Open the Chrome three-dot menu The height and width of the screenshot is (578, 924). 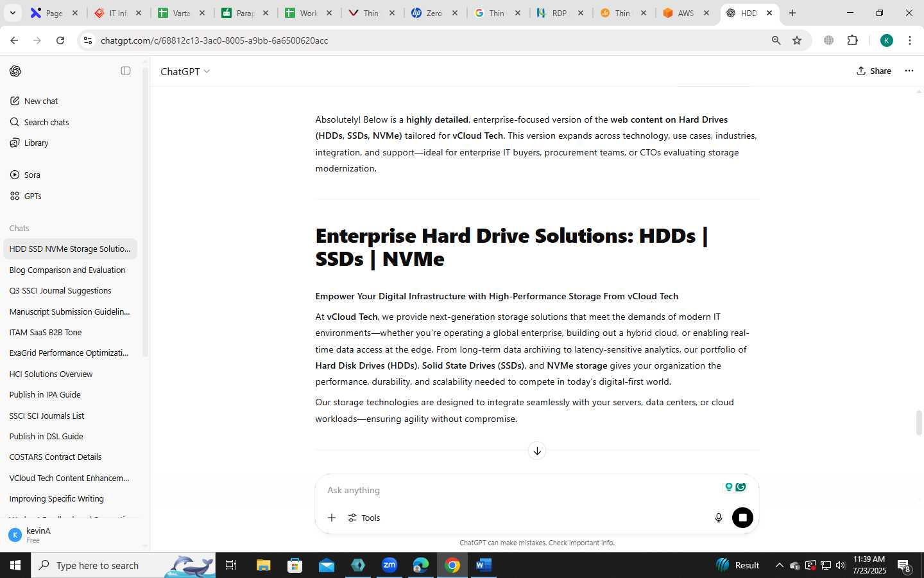(x=909, y=40)
